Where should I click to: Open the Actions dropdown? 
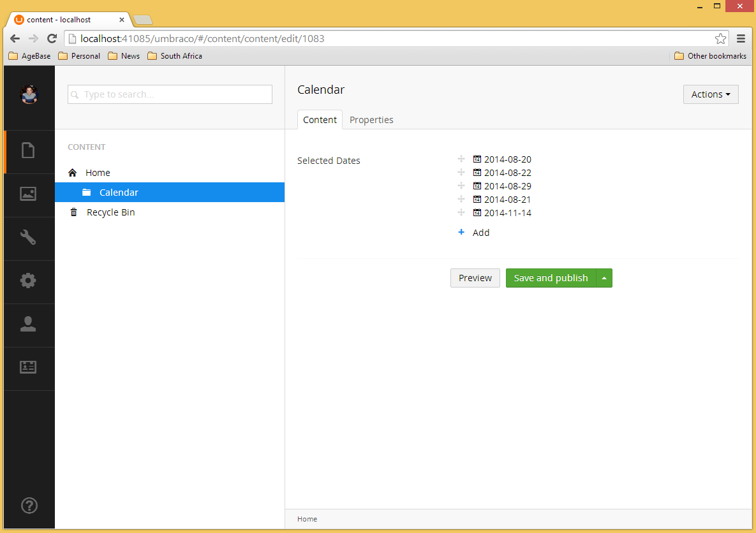pos(711,94)
